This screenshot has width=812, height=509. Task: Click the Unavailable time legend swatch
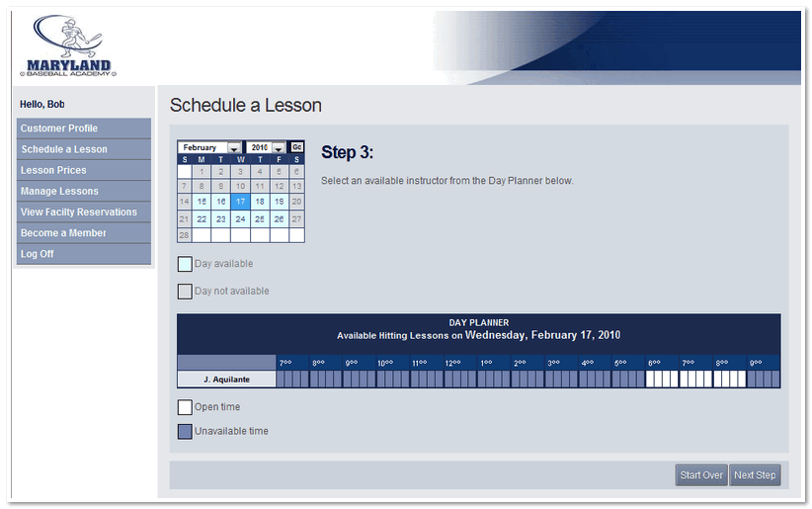(x=185, y=431)
